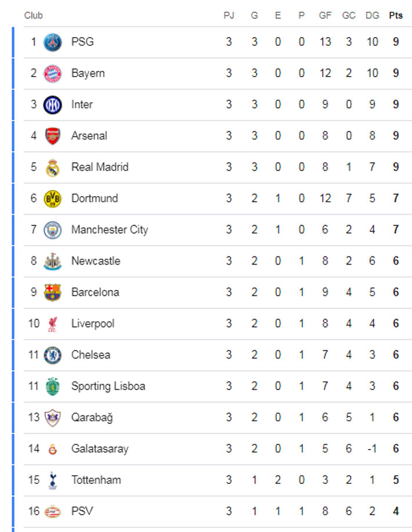412x532 pixels.
Task: Click the GF column header
Action: coord(325,16)
